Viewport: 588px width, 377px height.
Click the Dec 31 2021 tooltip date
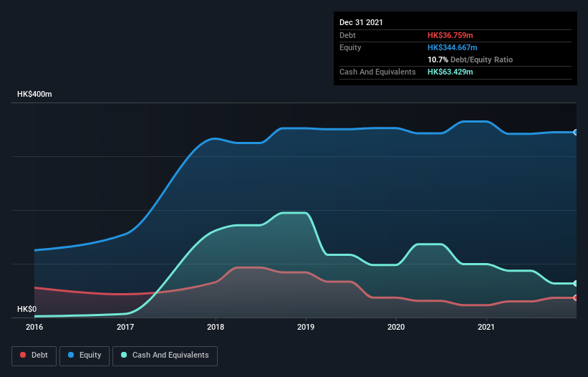pyautogui.click(x=361, y=22)
